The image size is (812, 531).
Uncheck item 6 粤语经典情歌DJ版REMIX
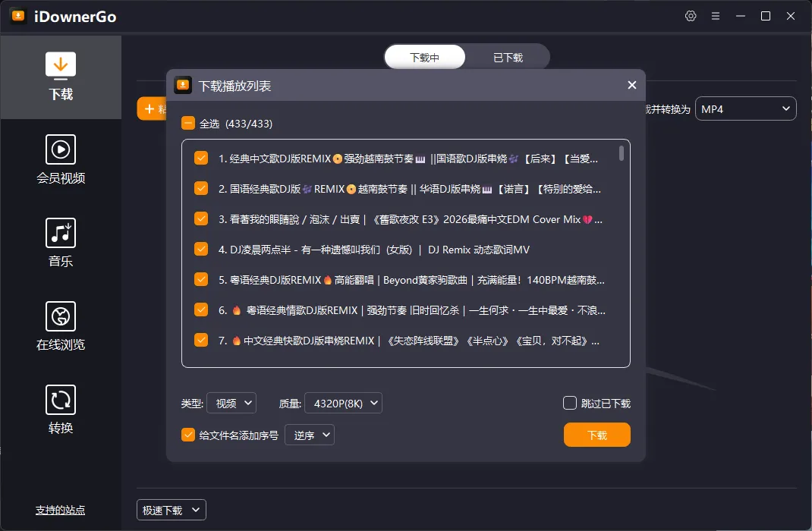pos(201,309)
